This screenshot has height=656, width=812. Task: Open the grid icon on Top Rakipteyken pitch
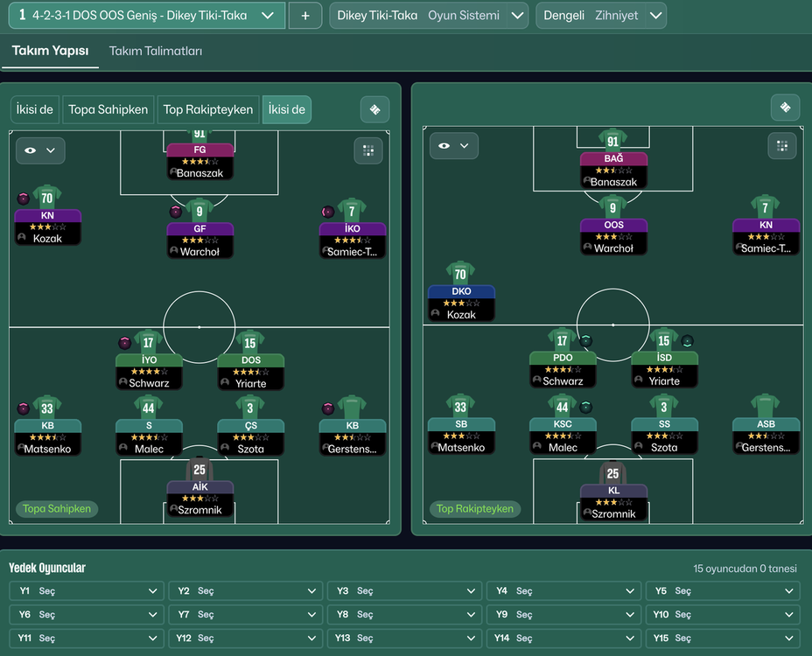point(782,146)
